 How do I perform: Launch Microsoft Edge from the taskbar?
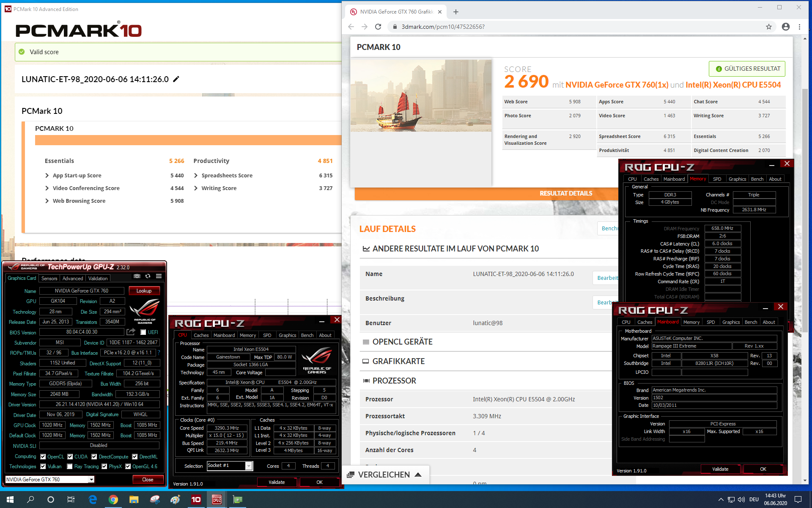click(x=93, y=500)
